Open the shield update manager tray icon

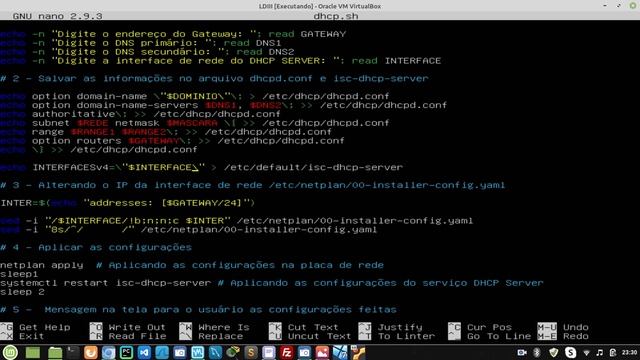click(553, 353)
